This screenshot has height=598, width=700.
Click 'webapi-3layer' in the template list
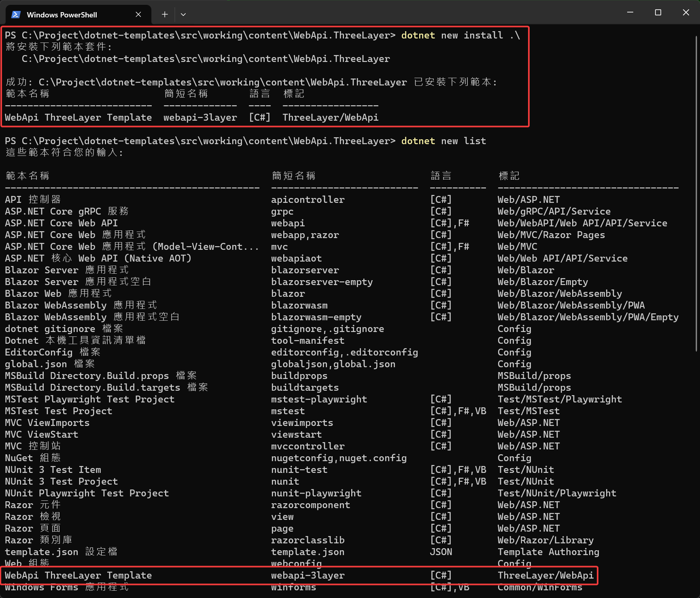pyautogui.click(x=308, y=576)
